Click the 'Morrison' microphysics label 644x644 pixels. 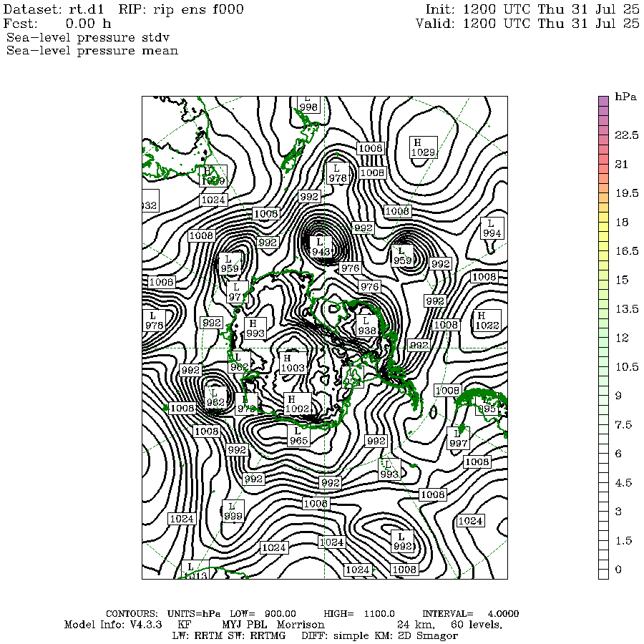tap(301, 625)
